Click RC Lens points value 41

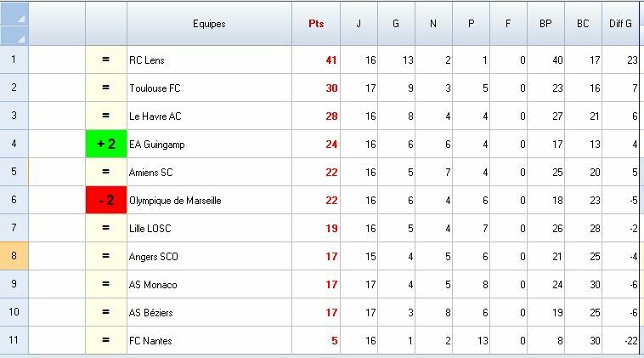316,60
